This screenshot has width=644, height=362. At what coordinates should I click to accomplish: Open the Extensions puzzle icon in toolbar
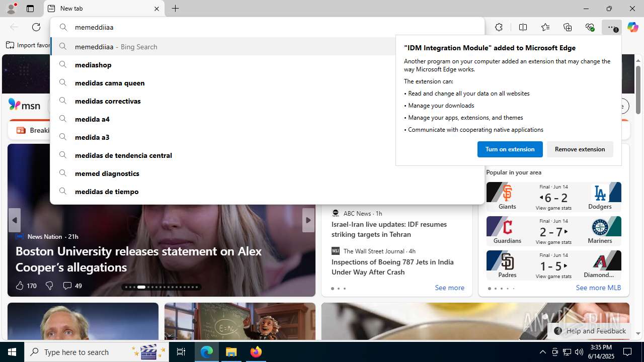[499, 27]
